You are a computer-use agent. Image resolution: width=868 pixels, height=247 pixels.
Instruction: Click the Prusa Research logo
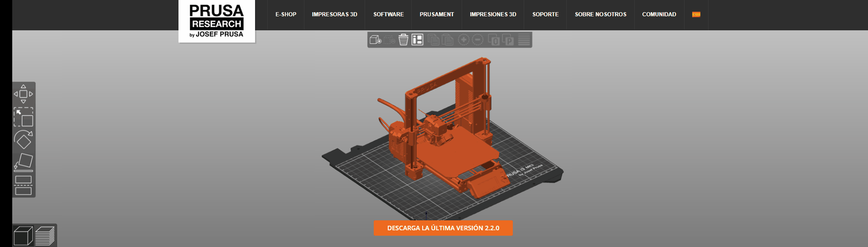coord(217,21)
